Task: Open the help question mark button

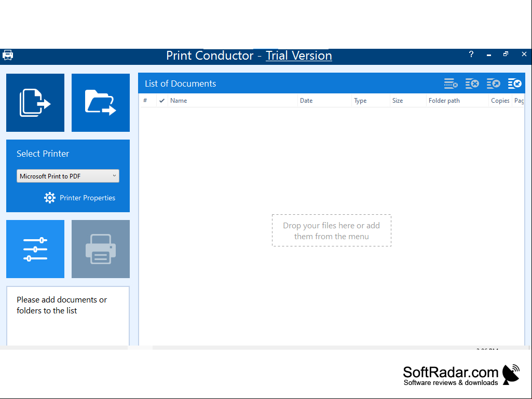Action: pos(471,54)
